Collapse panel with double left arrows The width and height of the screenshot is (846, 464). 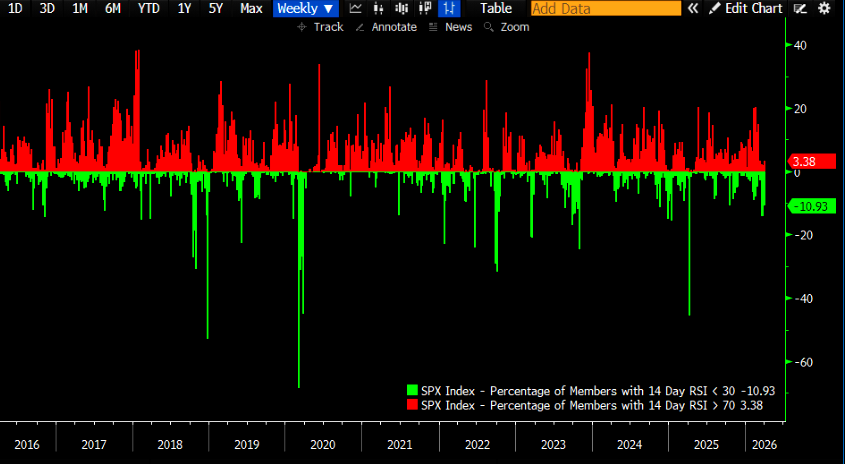pos(692,8)
